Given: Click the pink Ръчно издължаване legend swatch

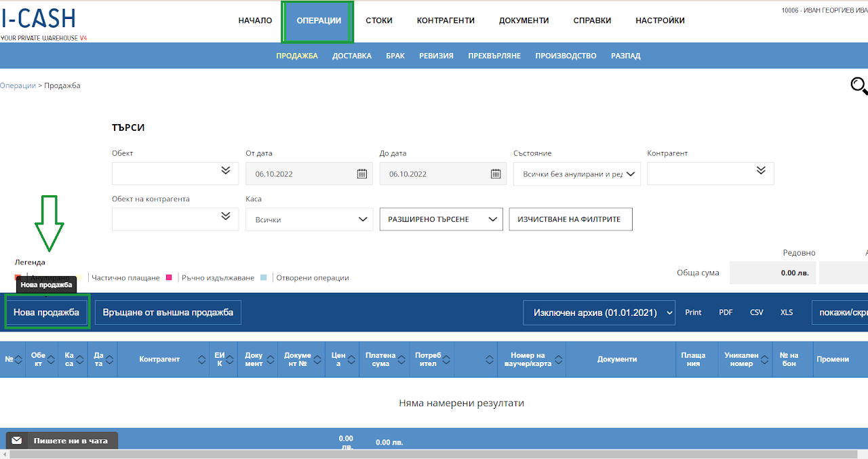Looking at the screenshot, I should tap(169, 277).
